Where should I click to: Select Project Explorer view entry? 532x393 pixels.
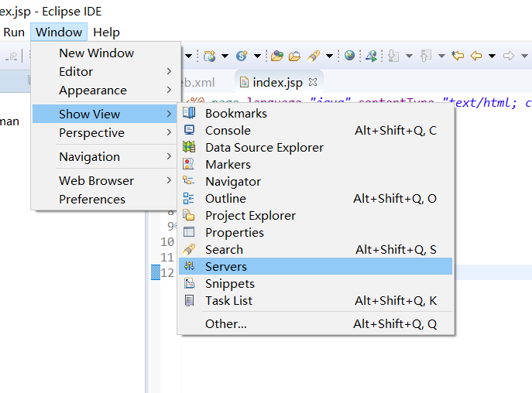pyautogui.click(x=315, y=215)
